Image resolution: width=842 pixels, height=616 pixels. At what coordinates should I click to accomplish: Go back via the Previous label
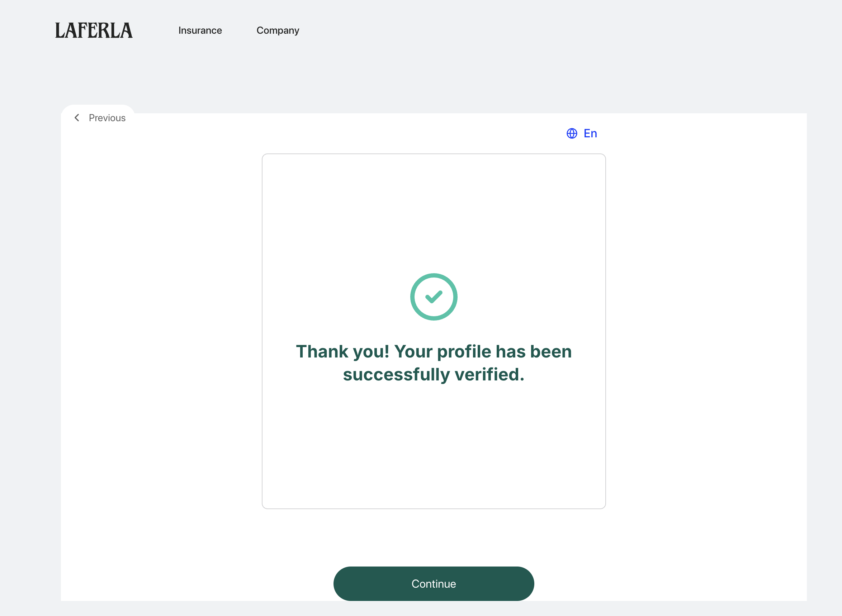point(107,118)
